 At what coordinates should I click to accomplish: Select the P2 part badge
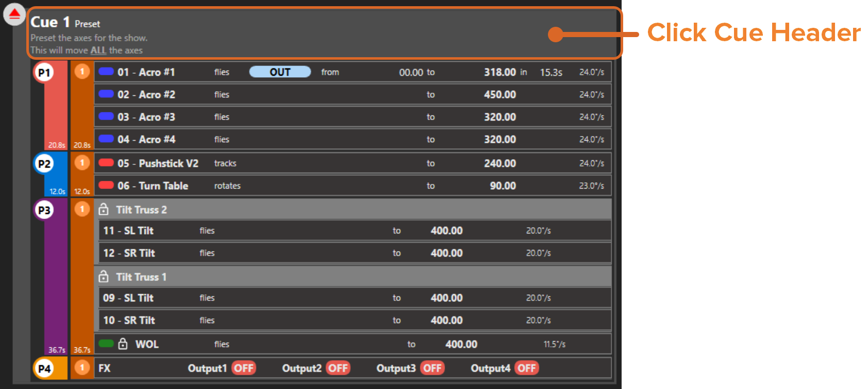pos(44,164)
